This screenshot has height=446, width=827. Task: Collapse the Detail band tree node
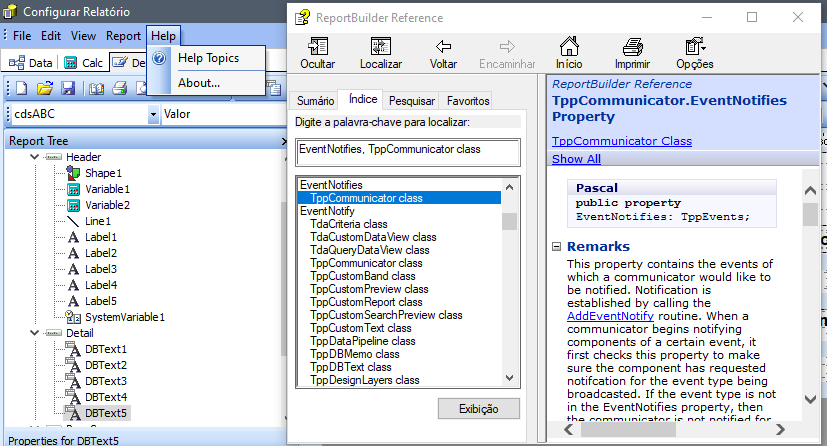35,333
